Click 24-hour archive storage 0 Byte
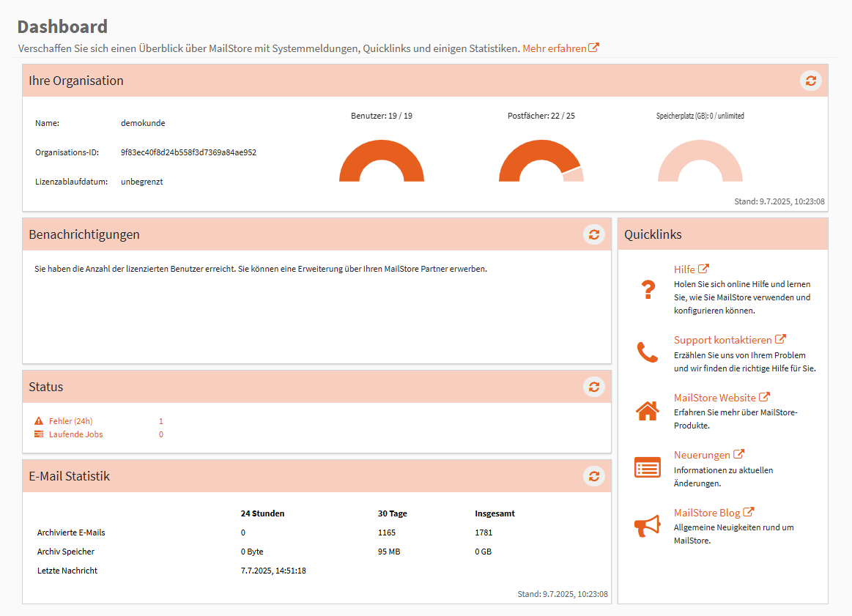Image resolution: width=852 pixels, height=616 pixels. click(x=252, y=552)
